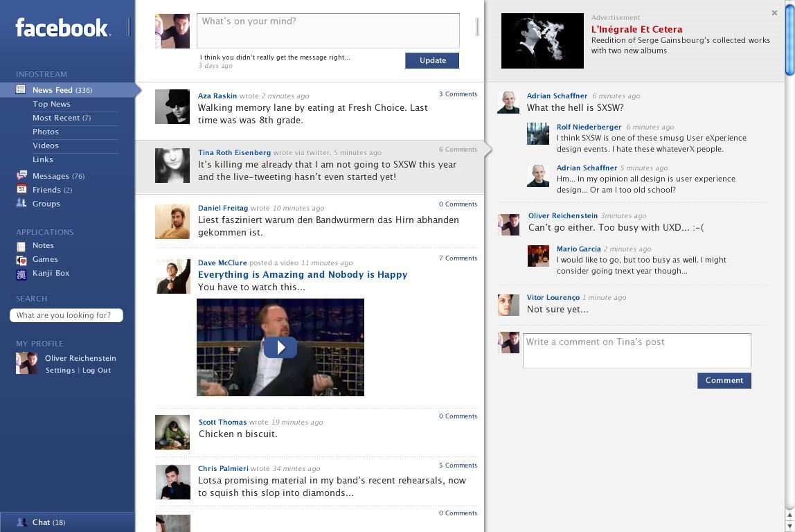This screenshot has height=532, width=795.
Task: Click the Groups people icon
Action: pyautogui.click(x=21, y=203)
